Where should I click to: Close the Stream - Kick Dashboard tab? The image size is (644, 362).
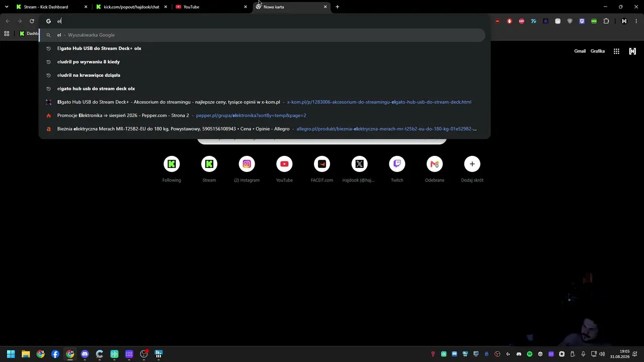(86, 7)
